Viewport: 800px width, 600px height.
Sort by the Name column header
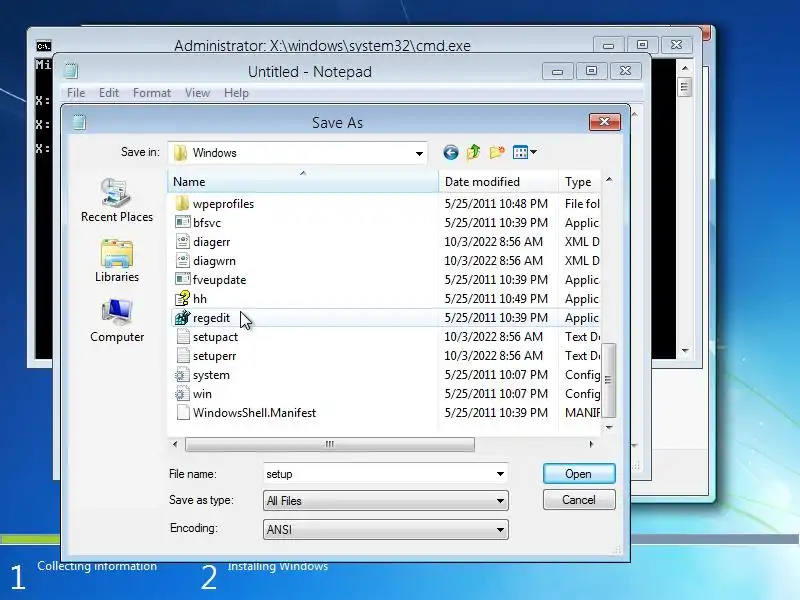303,182
